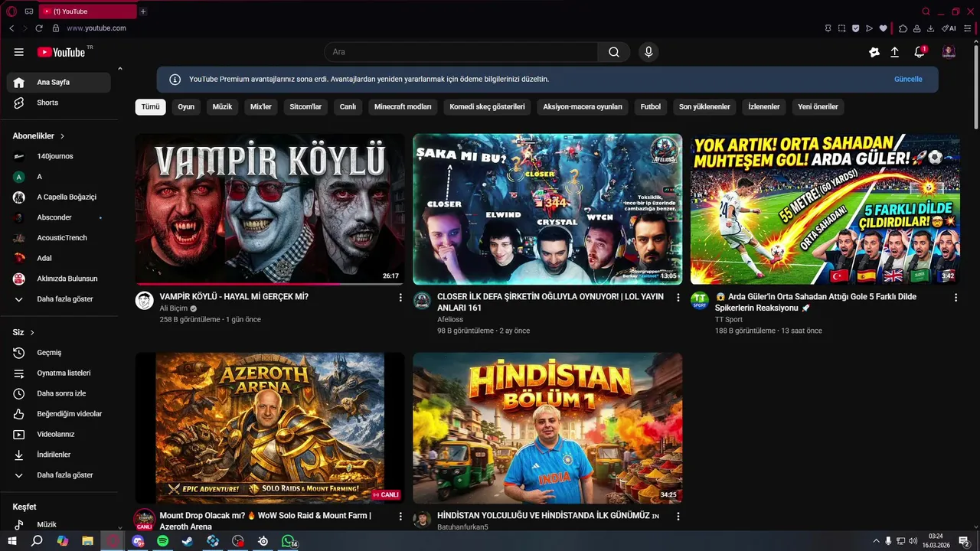Viewport: 980px width, 551px height.
Task: Open options menu for Mount Drop Olacak mı video
Action: [400, 517]
